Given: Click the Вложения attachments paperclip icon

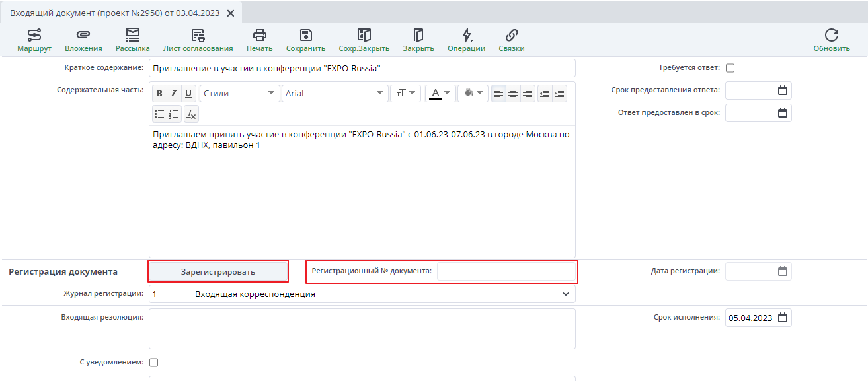Looking at the screenshot, I should (x=83, y=40).
